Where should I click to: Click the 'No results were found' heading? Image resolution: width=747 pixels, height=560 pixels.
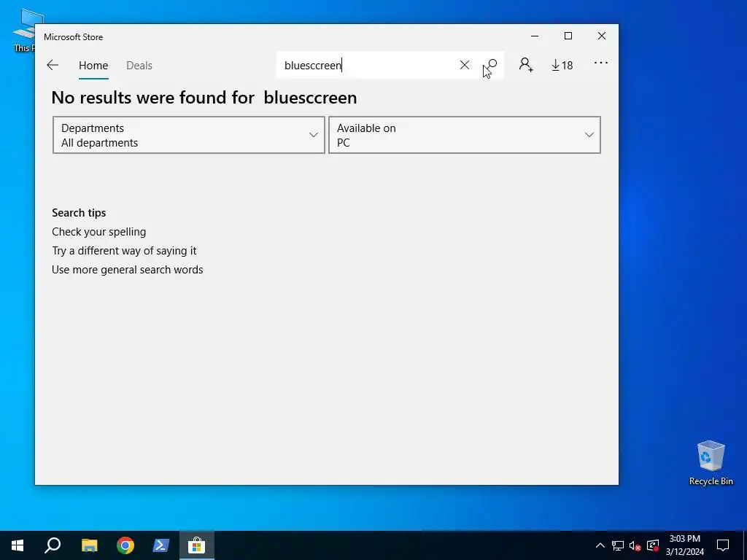click(204, 98)
